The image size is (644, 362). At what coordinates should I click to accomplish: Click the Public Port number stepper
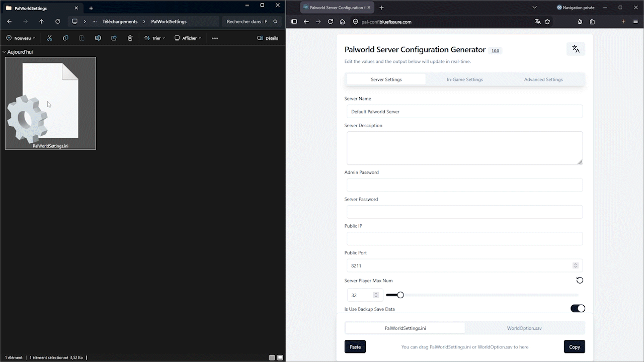point(576,265)
